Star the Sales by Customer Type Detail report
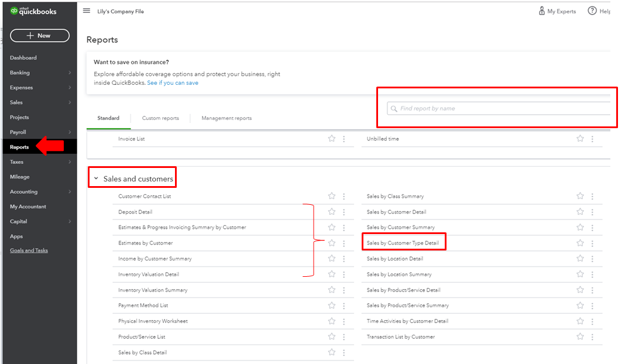625x364 pixels. [x=579, y=242]
